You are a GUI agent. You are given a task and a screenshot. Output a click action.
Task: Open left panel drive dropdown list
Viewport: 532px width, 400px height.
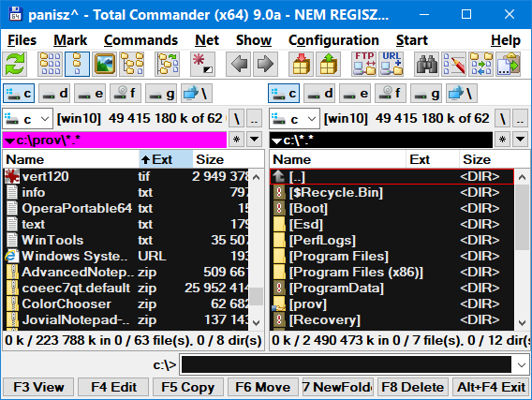(x=27, y=119)
